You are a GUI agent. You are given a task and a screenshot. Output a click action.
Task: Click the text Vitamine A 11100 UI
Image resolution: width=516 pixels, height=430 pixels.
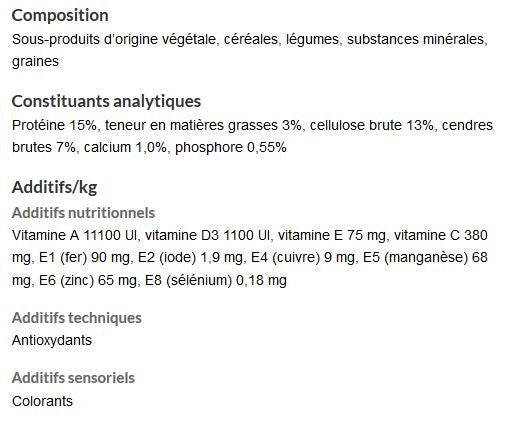coord(74,235)
